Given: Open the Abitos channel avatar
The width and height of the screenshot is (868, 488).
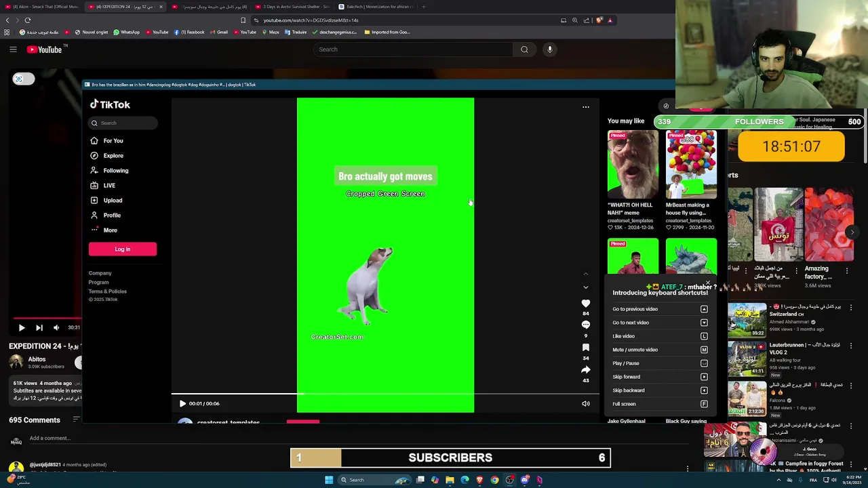Looking at the screenshot, I should pos(16,362).
